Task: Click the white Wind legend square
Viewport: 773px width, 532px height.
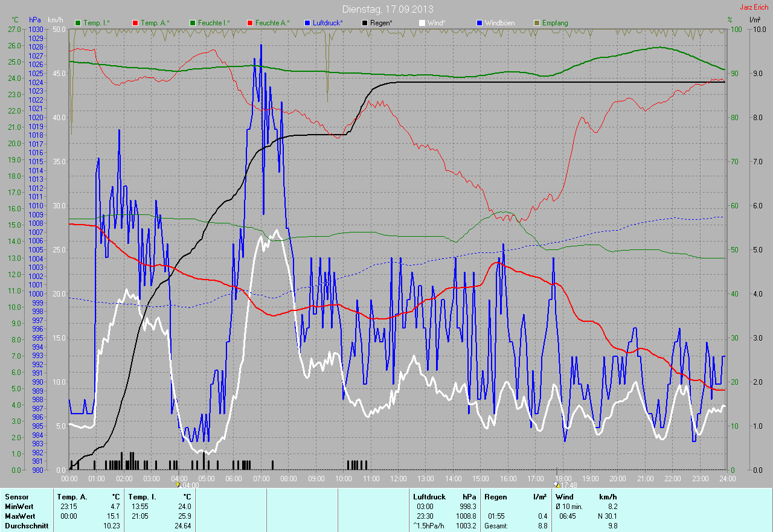Action: click(422, 23)
